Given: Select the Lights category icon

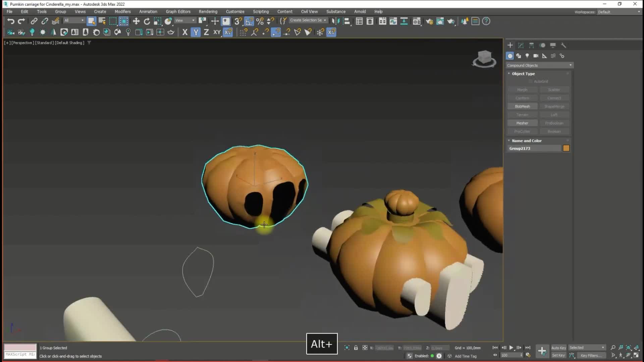Looking at the screenshot, I should coord(527,56).
